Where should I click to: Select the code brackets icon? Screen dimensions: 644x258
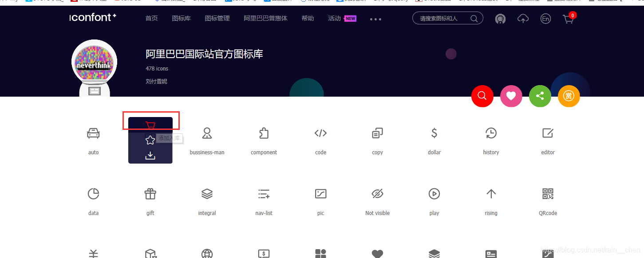click(320, 133)
